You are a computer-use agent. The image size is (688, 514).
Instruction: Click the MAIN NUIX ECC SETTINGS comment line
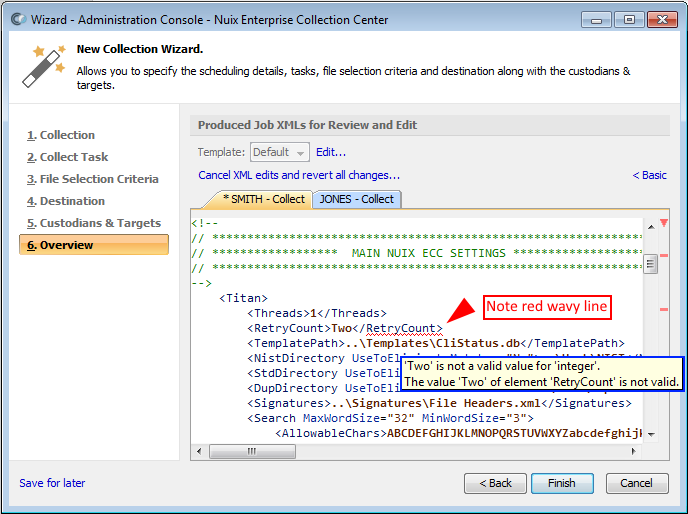[x=416, y=253]
